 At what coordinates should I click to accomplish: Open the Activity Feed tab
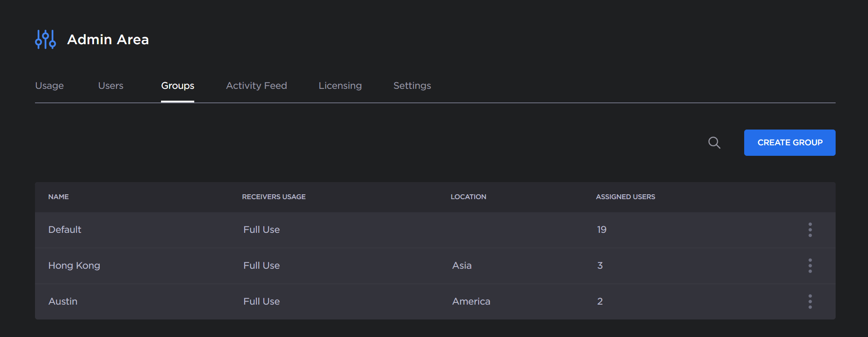(256, 86)
